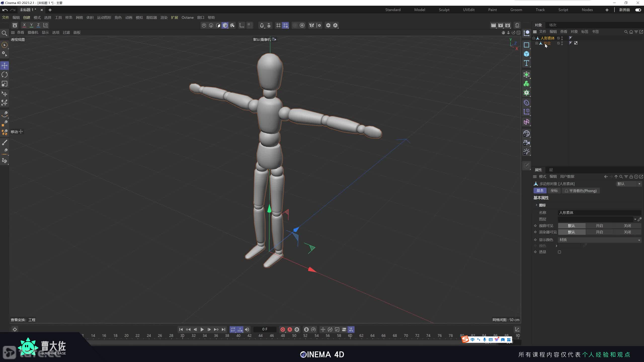The image size is (644, 362).
Task: Expand the 图标 section
Action: click(x=536, y=205)
